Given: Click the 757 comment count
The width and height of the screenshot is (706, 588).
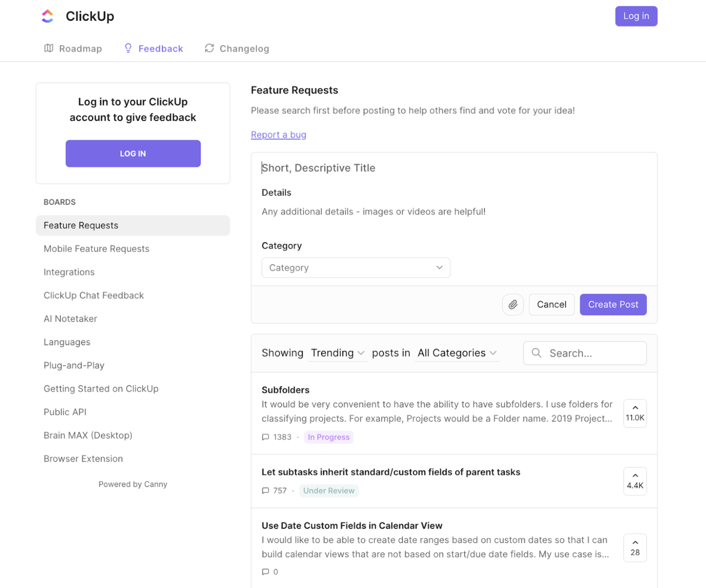Looking at the screenshot, I should [280, 491].
